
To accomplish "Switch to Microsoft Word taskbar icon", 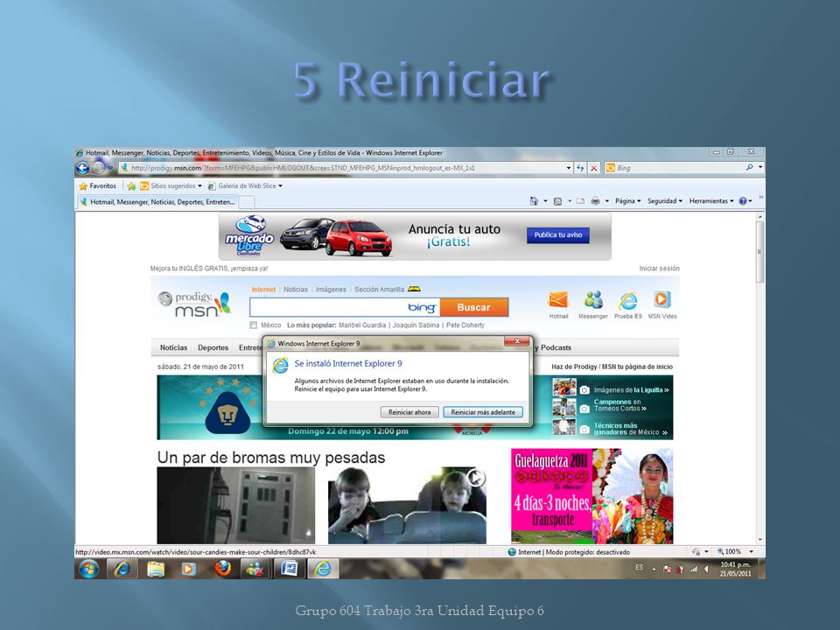I will [x=290, y=569].
